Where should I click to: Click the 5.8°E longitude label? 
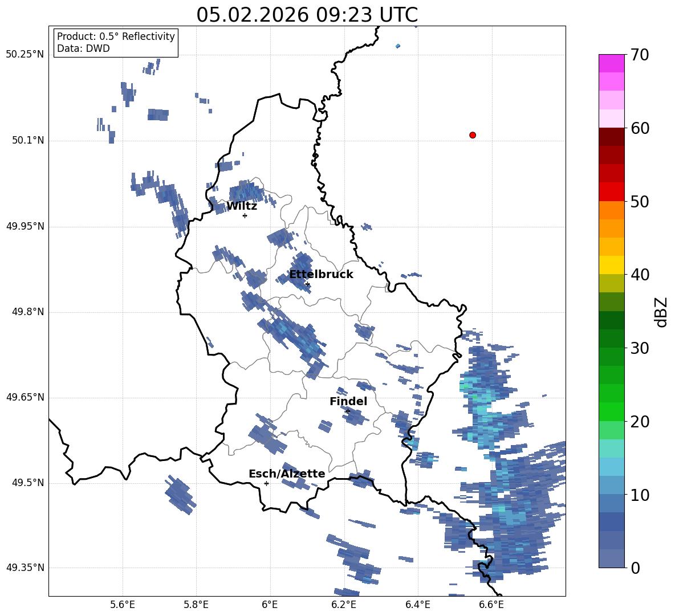(196, 605)
